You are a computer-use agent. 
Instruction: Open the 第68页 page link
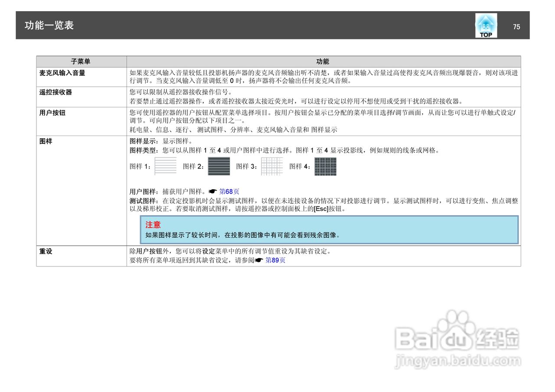pos(229,191)
